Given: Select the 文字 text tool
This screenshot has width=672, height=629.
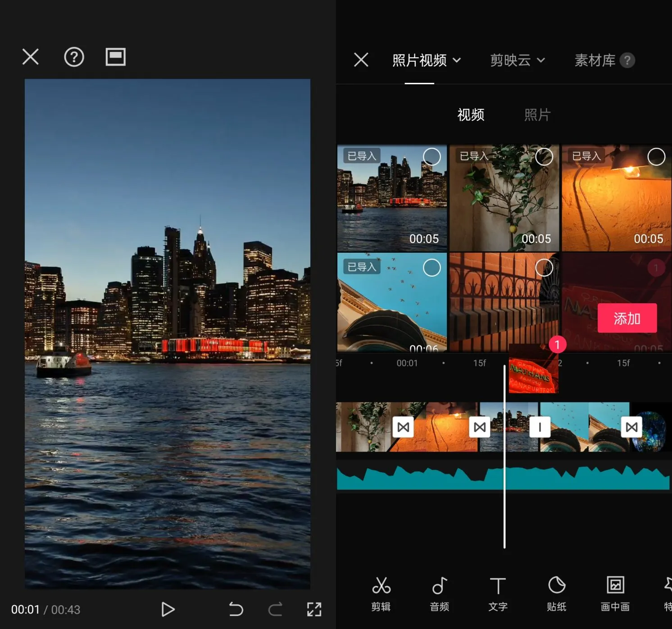Looking at the screenshot, I should (x=498, y=593).
